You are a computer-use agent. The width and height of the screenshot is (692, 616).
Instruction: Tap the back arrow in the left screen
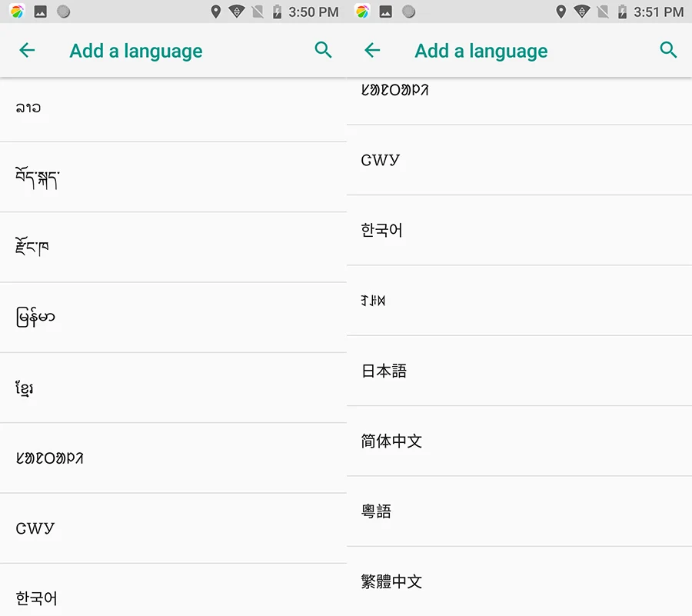click(27, 50)
